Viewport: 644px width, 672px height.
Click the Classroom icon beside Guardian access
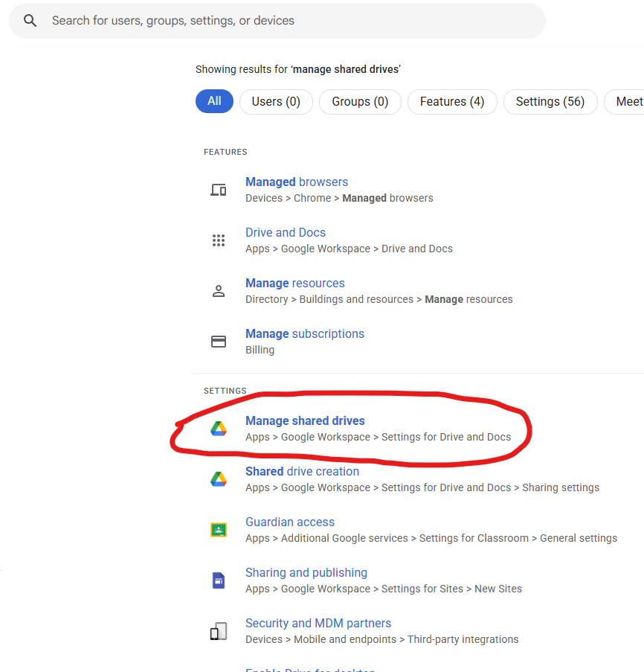point(219,530)
